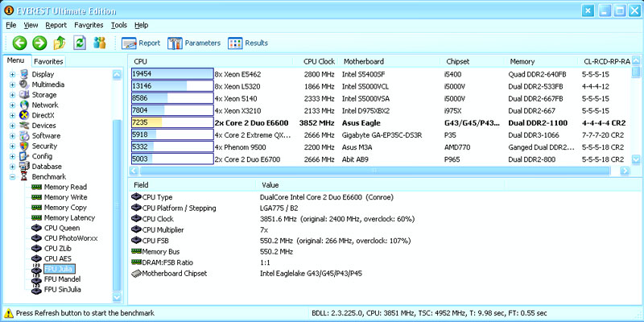The image size is (644, 322).
Task: Open the View menu
Action: click(31, 25)
